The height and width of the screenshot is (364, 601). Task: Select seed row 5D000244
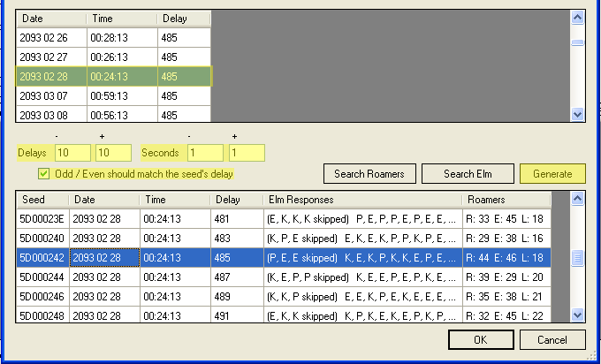[x=42, y=277]
